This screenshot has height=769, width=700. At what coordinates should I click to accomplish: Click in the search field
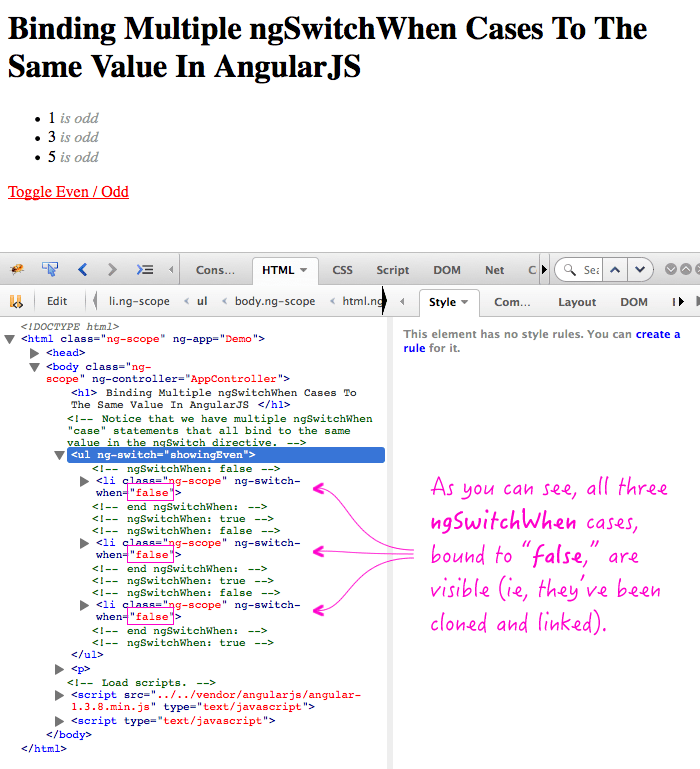(x=591, y=270)
